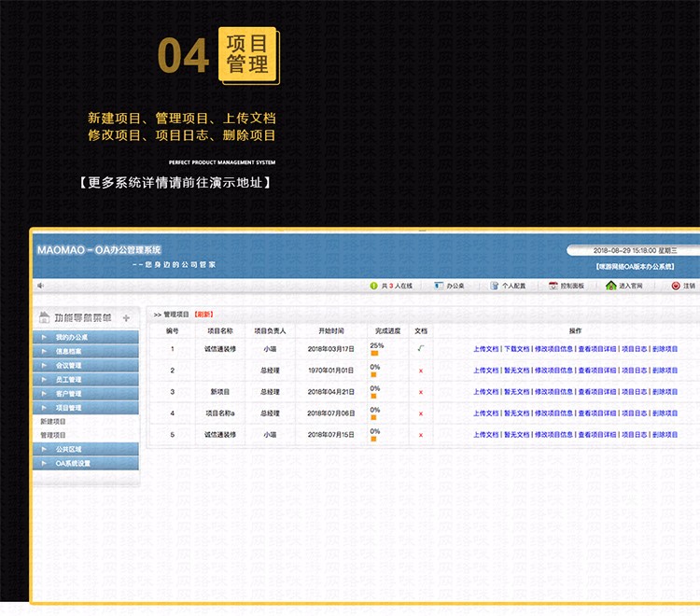The width and height of the screenshot is (700, 616).
Task: Click 项目日志 in project row 3
Action: [x=634, y=391]
